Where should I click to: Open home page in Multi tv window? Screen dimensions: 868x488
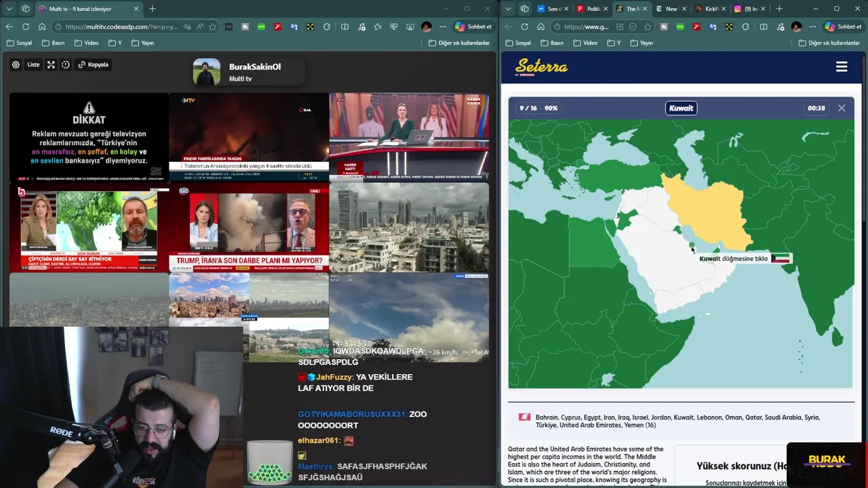pyautogui.click(x=41, y=26)
